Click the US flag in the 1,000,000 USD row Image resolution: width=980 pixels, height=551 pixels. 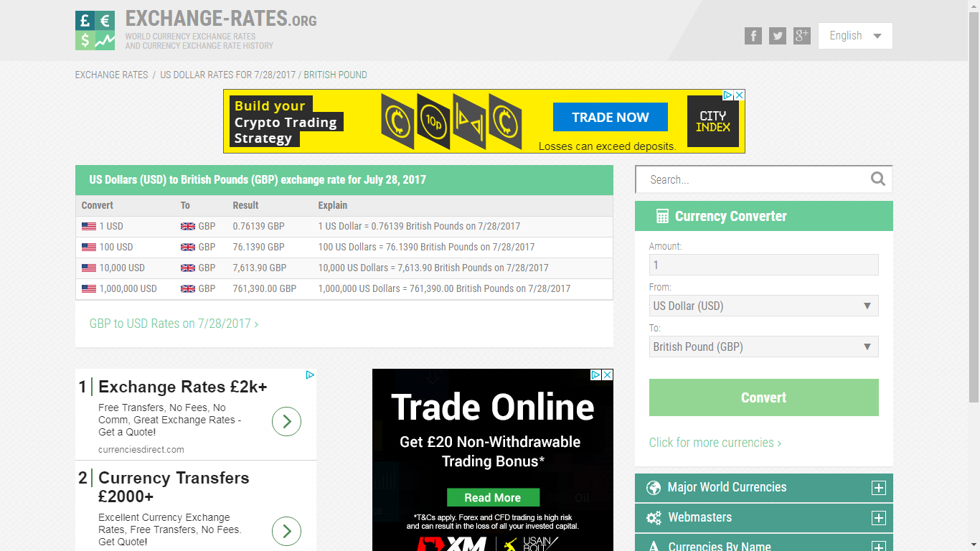point(89,288)
